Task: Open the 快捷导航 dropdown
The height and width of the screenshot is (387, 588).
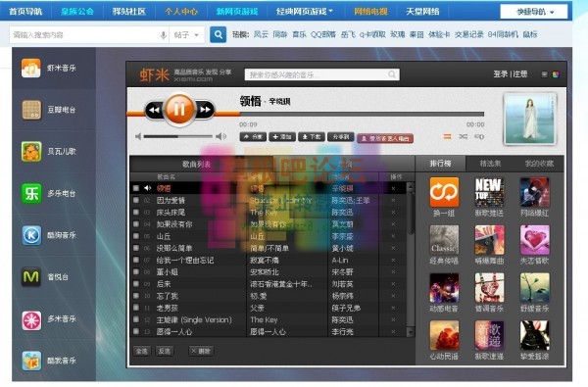Action: 534,12
